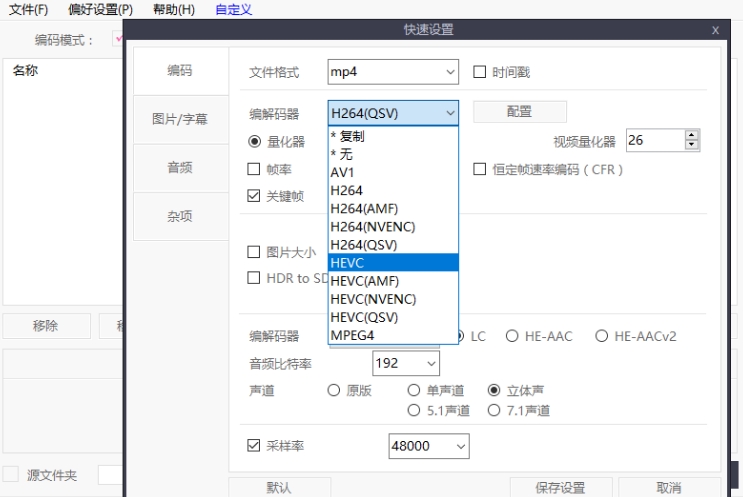
Task: Open the 文件格式 mp4 dropdown
Action: coord(392,72)
